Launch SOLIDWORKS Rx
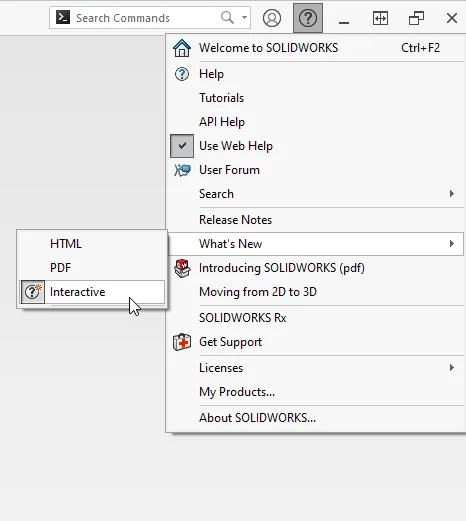The width and height of the screenshot is (466, 521). point(316,318)
